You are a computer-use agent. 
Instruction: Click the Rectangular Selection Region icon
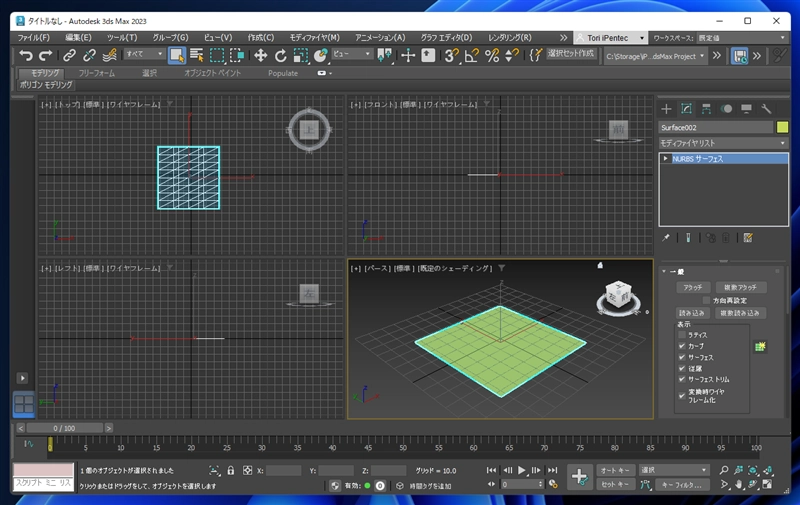click(217, 55)
